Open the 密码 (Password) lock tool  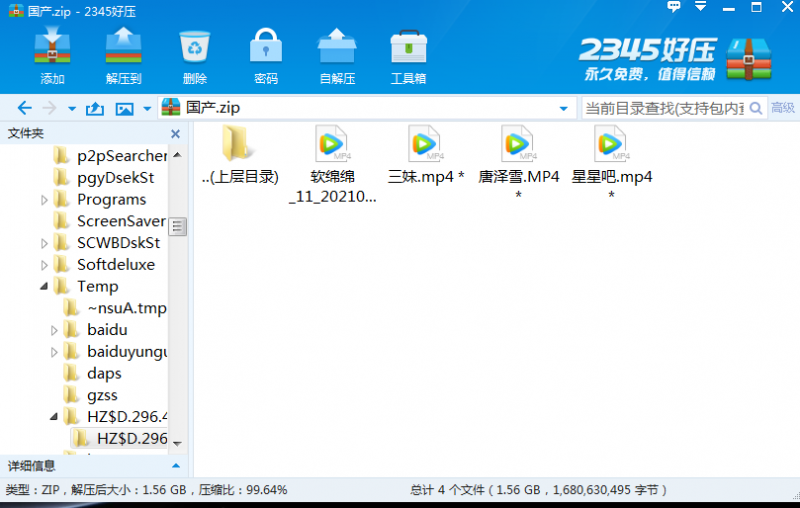[x=265, y=54]
